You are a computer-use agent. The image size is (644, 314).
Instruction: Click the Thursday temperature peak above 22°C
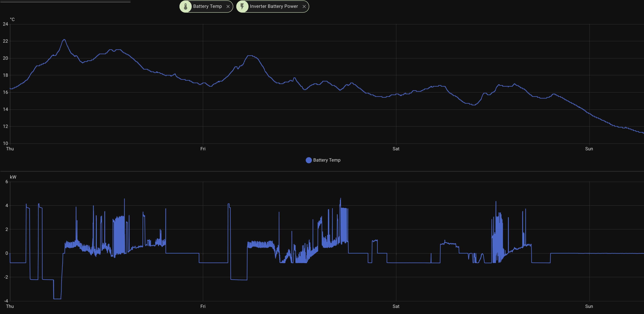64,39
